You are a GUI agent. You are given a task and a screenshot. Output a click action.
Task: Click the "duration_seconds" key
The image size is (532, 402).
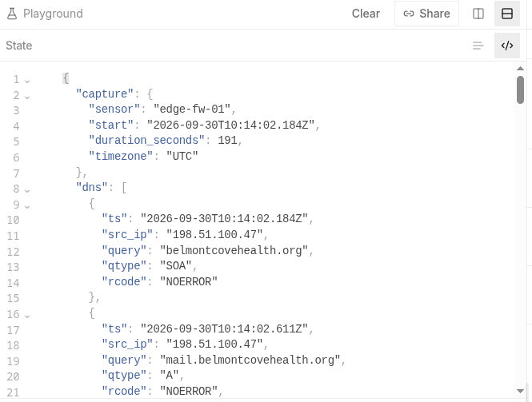[146, 141]
